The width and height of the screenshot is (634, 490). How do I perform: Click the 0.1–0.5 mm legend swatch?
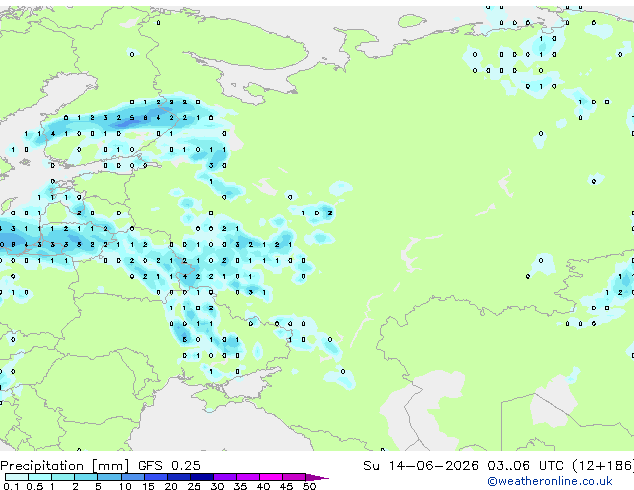(17, 477)
